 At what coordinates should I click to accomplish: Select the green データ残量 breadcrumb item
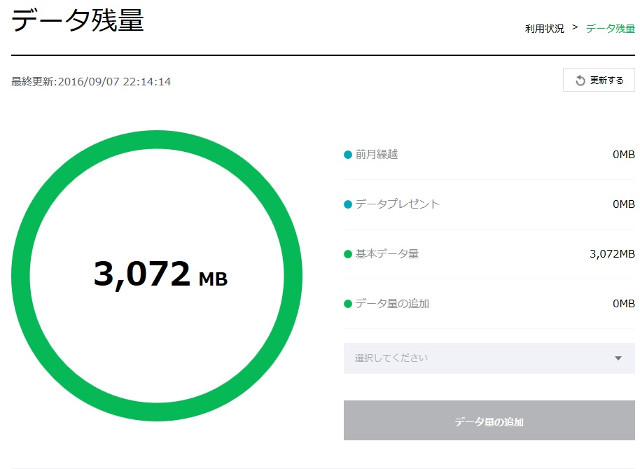tap(610, 29)
